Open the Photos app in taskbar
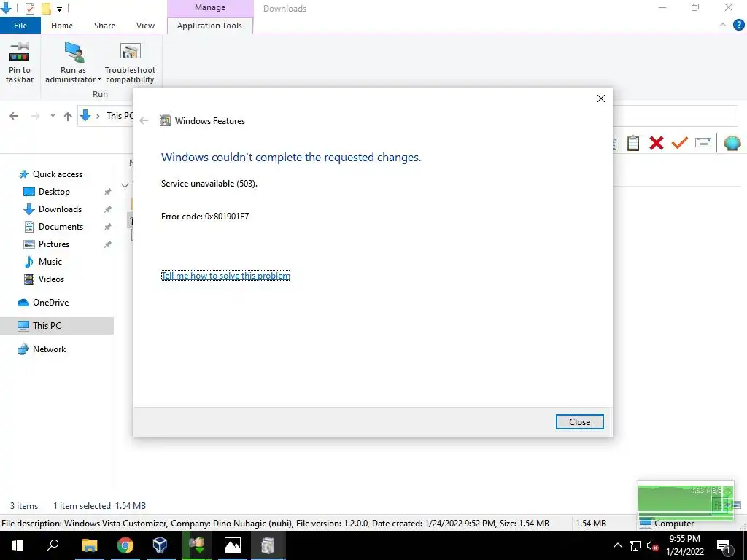This screenshot has width=747, height=560. coord(233,545)
